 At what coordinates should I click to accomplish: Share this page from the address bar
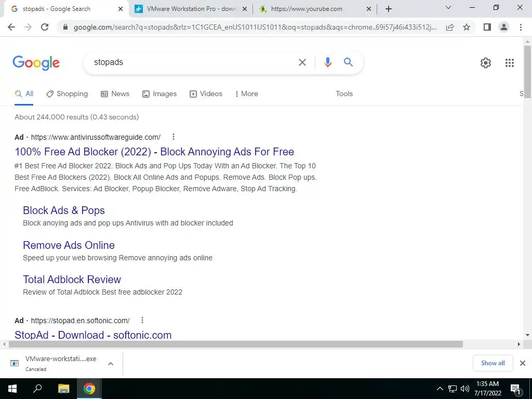pyautogui.click(x=450, y=27)
